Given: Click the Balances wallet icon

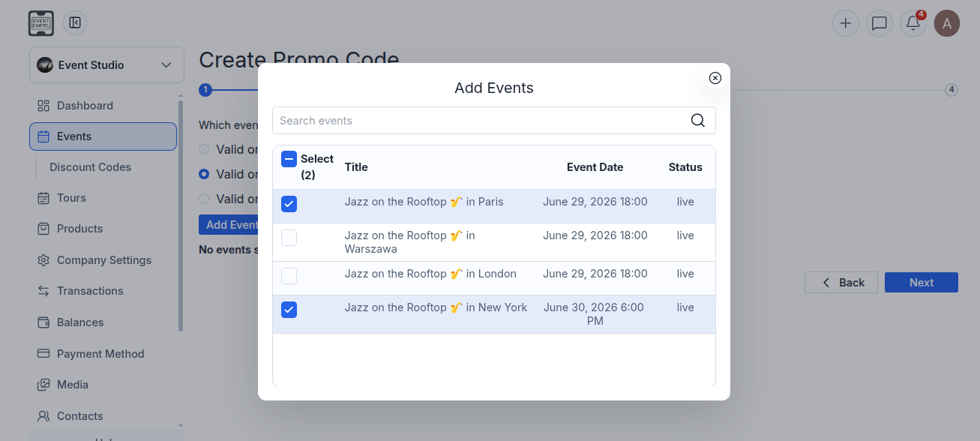Looking at the screenshot, I should [43, 322].
